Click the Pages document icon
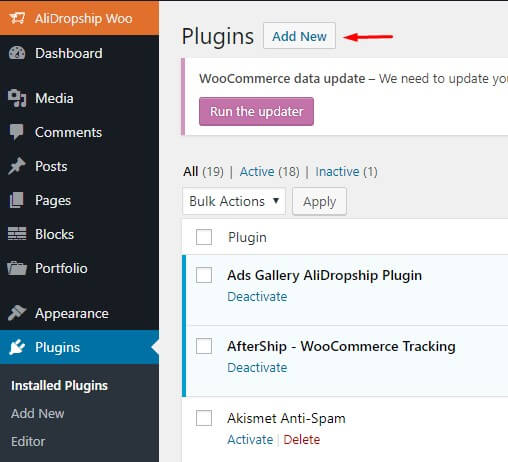This screenshot has width=508, height=462. [x=17, y=200]
